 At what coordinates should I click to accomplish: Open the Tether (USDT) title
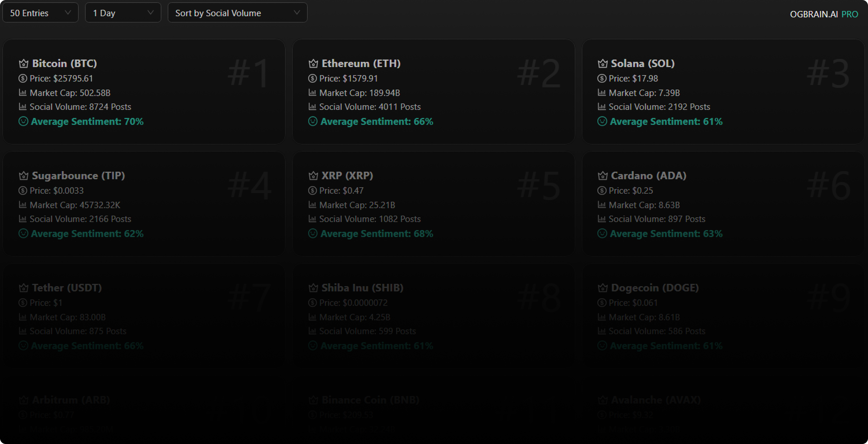(x=67, y=288)
